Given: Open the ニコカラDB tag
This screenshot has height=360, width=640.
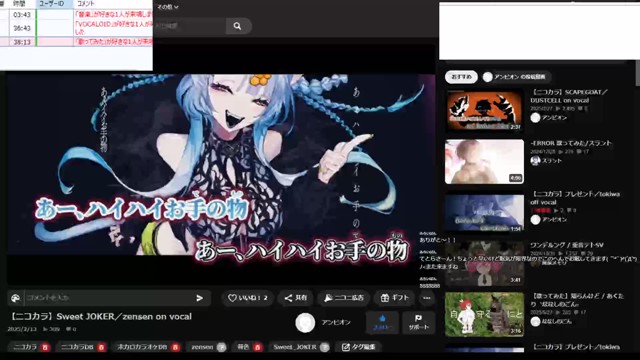Looking at the screenshot, I should (x=77, y=347).
